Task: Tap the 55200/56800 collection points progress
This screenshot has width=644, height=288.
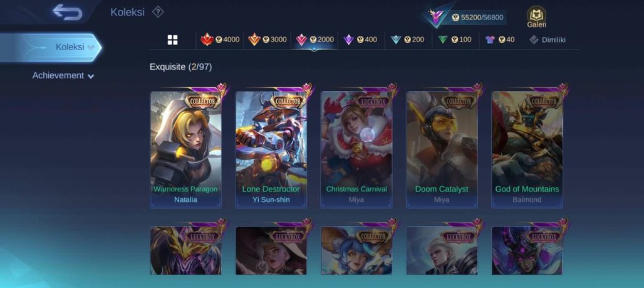Action: pyautogui.click(x=477, y=18)
